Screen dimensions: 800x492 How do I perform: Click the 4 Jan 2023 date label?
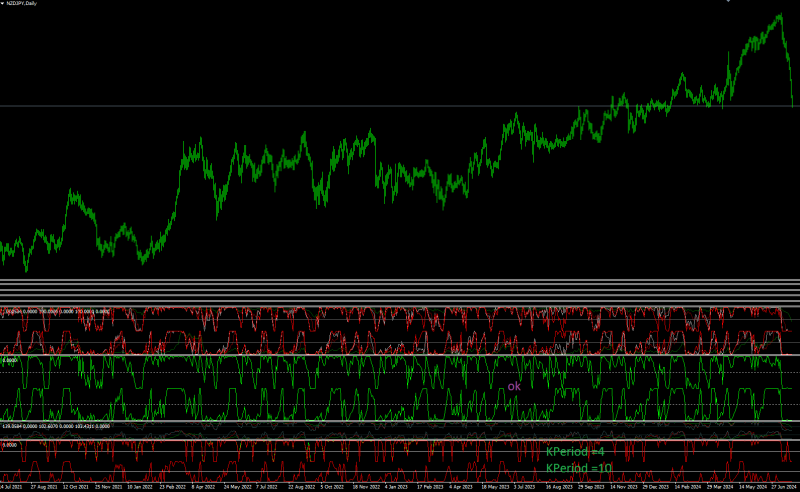click(x=396, y=487)
